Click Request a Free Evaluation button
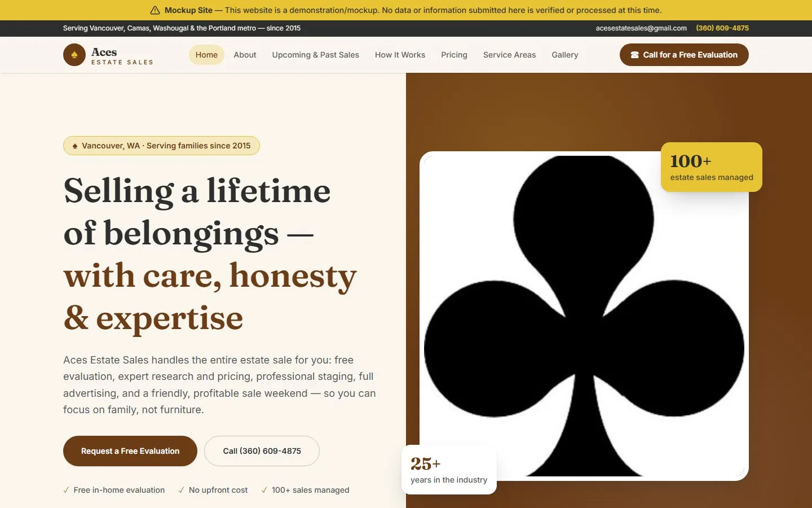Viewport: 812px width, 508px height. pyautogui.click(x=130, y=451)
